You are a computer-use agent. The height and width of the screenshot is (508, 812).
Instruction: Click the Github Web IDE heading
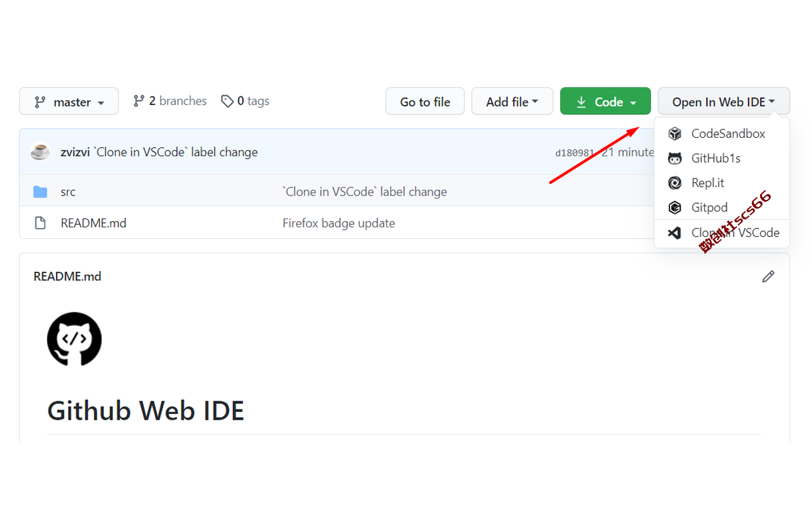point(146,411)
